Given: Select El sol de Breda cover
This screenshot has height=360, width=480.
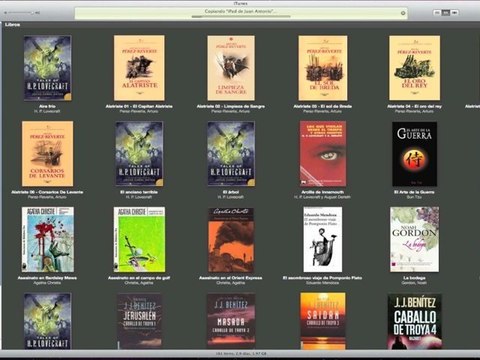Looking at the screenshot, I should 323,68.
